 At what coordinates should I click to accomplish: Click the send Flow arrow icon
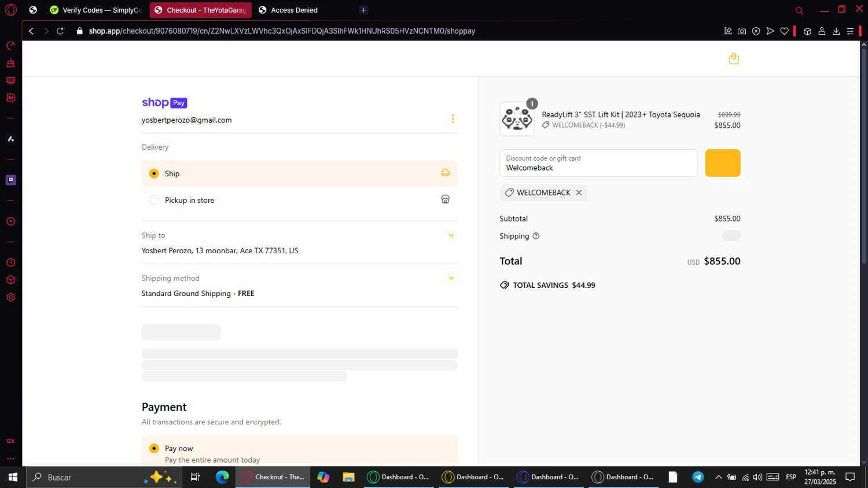pos(770,31)
